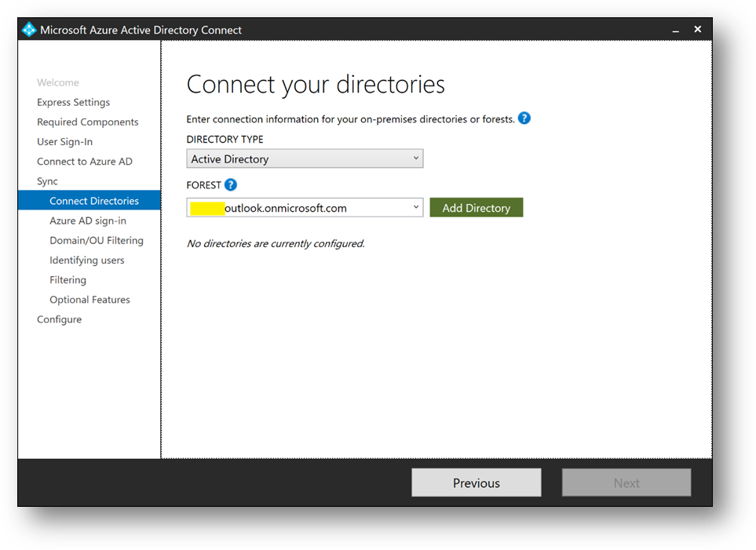The image size is (756, 550).
Task: Expand the Directory Type dropdown
Action: pos(305,158)
